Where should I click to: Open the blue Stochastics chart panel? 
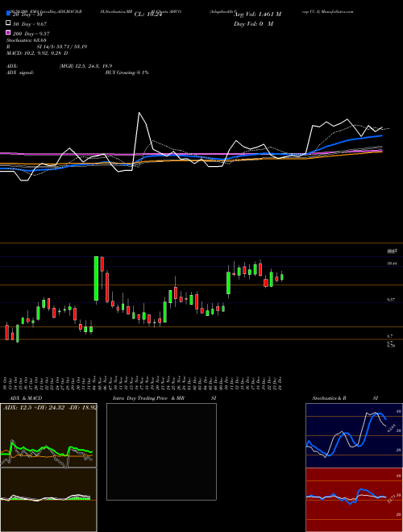pos(354,435)
